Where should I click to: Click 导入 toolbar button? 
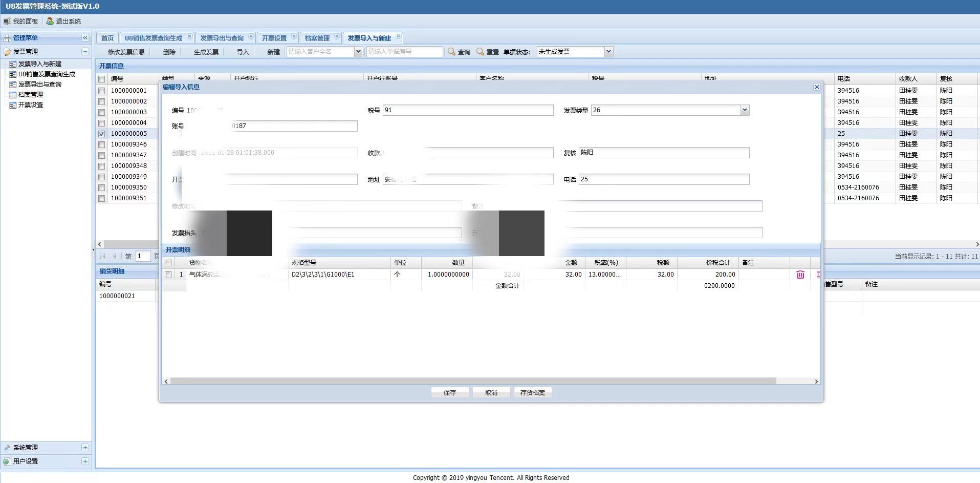tap(243, 52)
